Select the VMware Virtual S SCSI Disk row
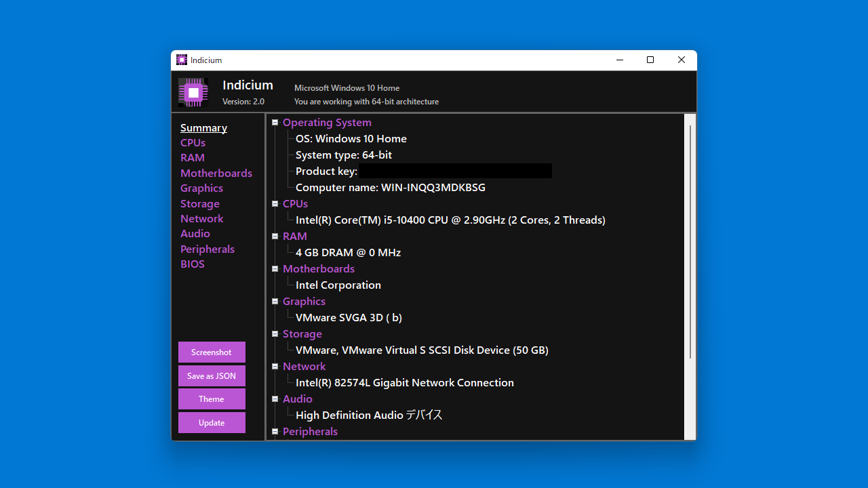This screenshot has height=488, width=868. tap(422, 350)
